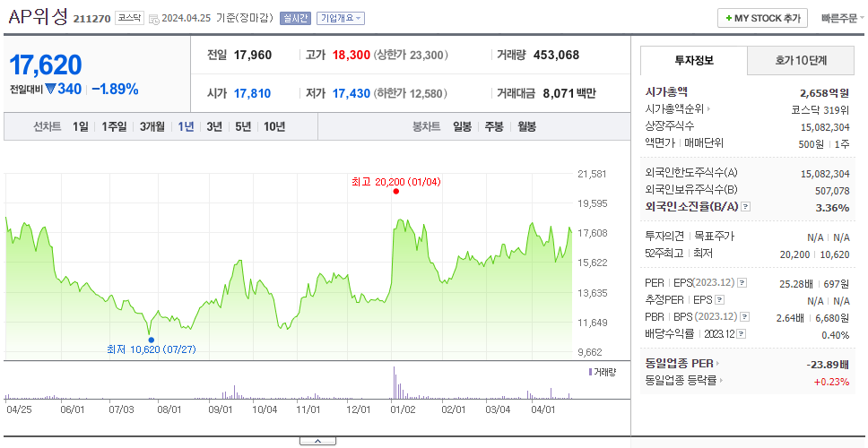Click the 동일업종 PER value -23.89배
868x448 pixels.
[828, 365]
